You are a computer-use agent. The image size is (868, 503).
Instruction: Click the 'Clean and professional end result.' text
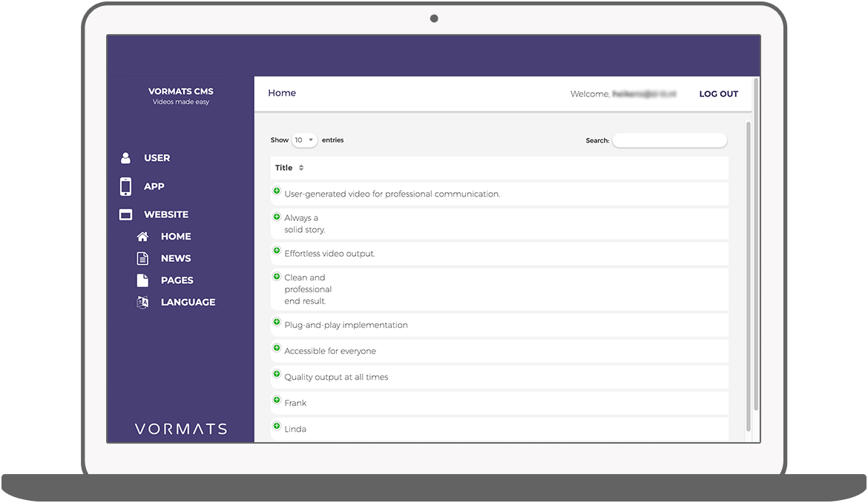click(x=308, y=289)
